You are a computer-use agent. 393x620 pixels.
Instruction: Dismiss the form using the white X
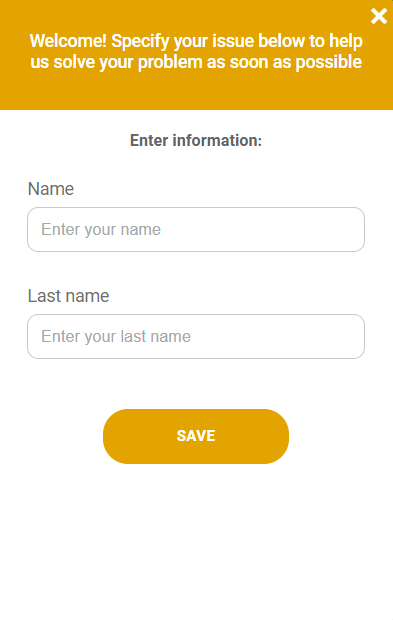point(379,16)
